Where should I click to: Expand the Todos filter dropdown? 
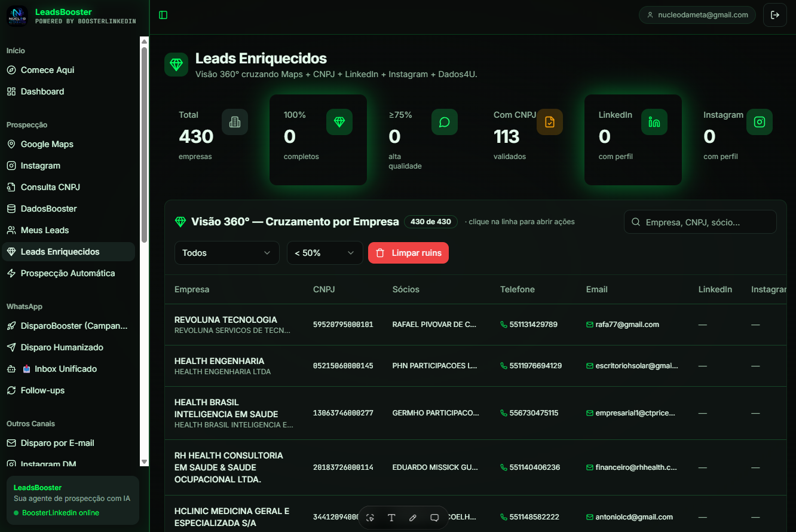coord(227,253)
